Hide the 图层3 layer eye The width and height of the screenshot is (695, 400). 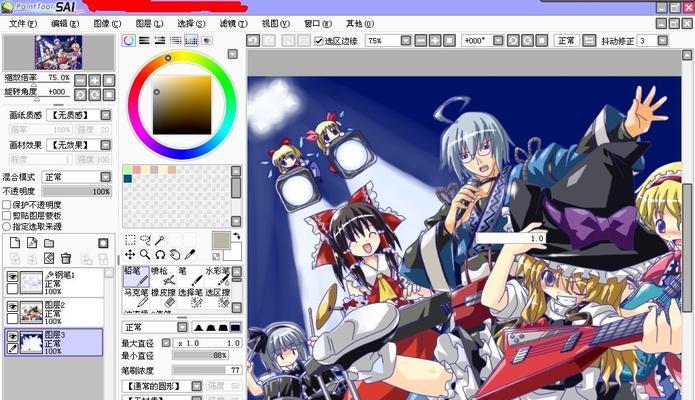click(x=12, y=337)
